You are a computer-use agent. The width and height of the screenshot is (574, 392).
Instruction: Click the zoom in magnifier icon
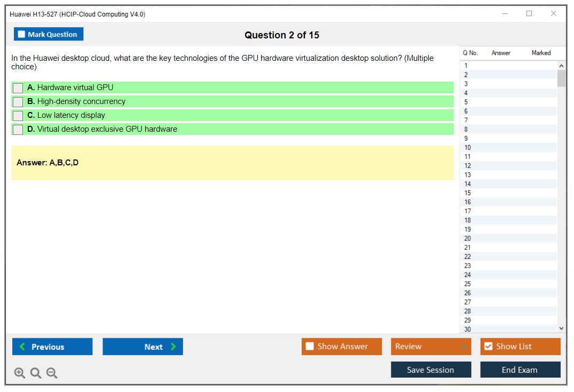click(19, 373)
